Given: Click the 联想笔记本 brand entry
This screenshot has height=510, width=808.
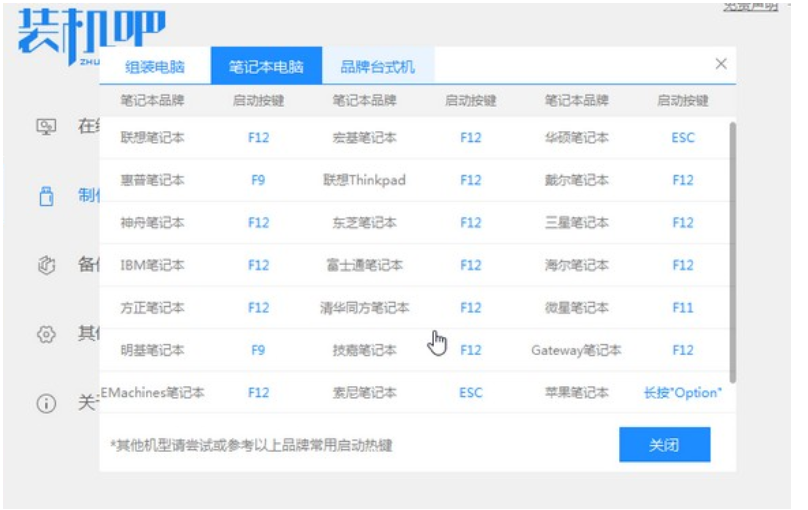Looking at the screenshot, I should pos(152,138).
